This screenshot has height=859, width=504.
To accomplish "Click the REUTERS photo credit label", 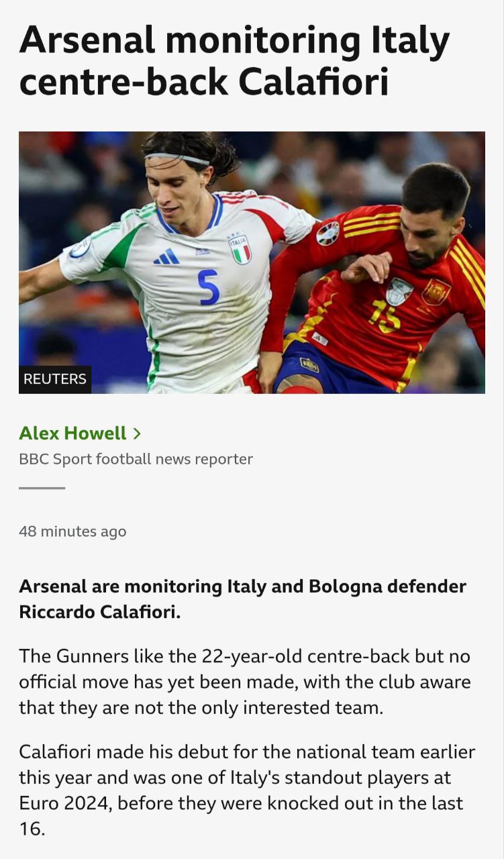I will (x=55, y=379).
